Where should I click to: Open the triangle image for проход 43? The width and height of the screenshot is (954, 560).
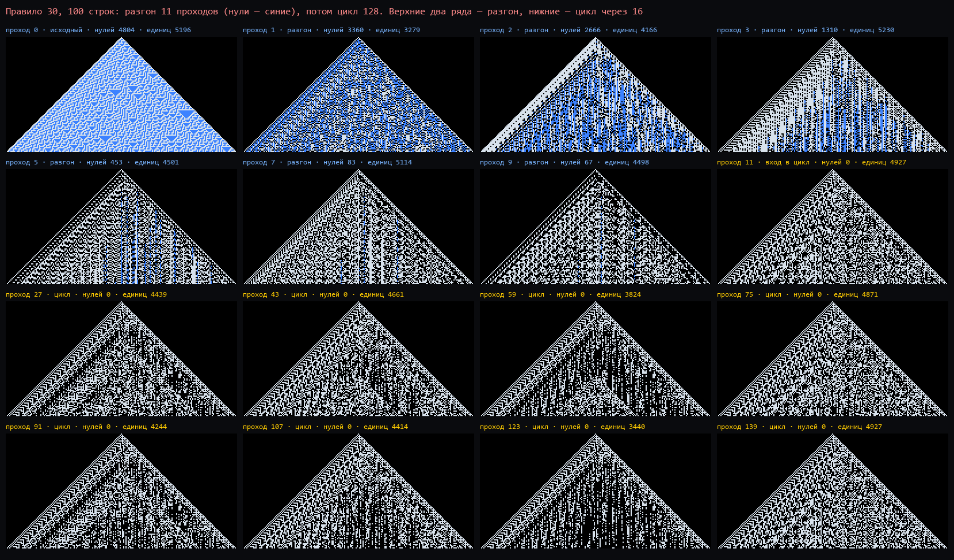(x=358, y=359)
